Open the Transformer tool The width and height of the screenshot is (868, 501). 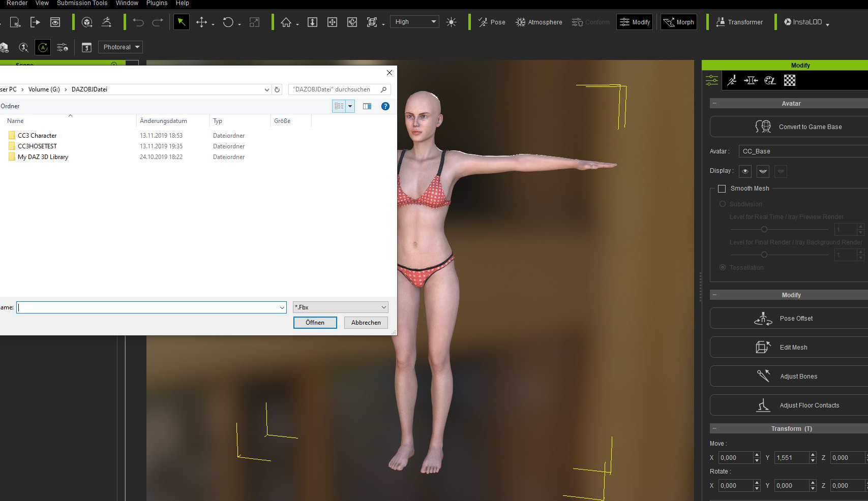pyautogui.click(x=739, y=22)
